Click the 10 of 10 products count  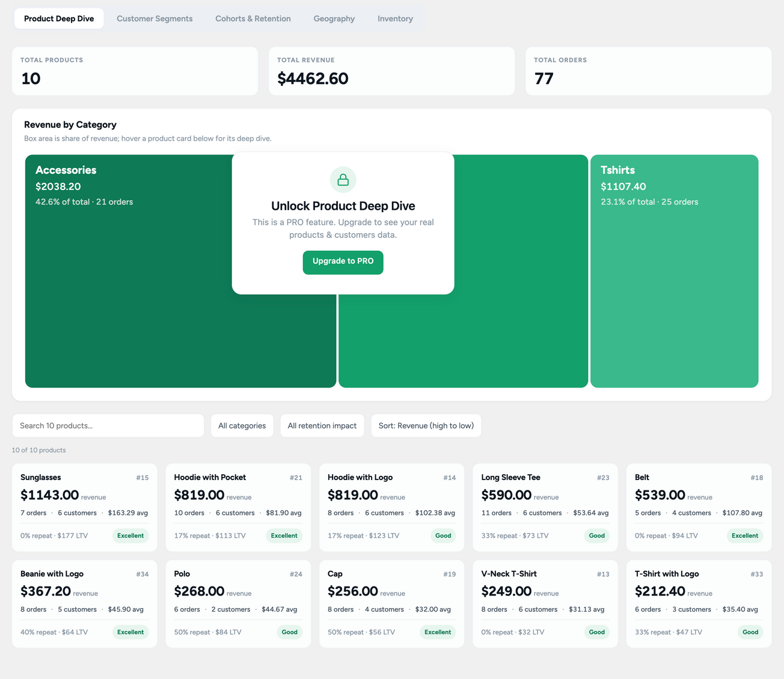(x=39, y=450)
